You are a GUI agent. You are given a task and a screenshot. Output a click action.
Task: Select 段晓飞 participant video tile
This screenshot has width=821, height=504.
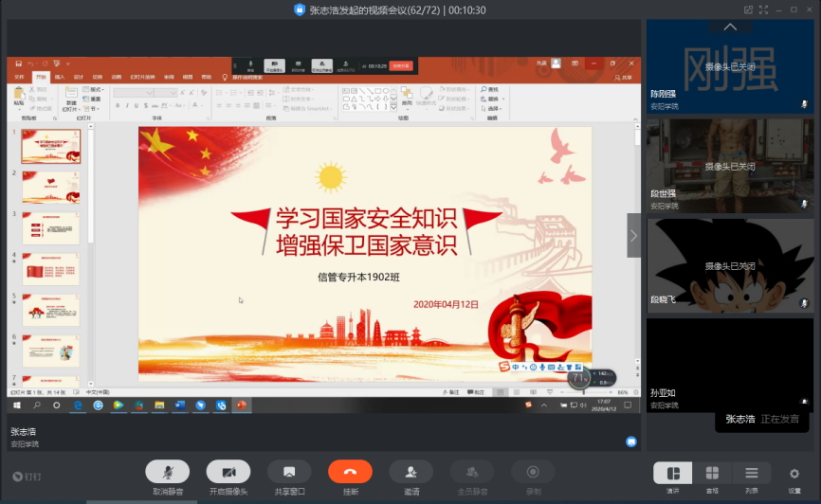pyautogui.click(x=730, y=266)
